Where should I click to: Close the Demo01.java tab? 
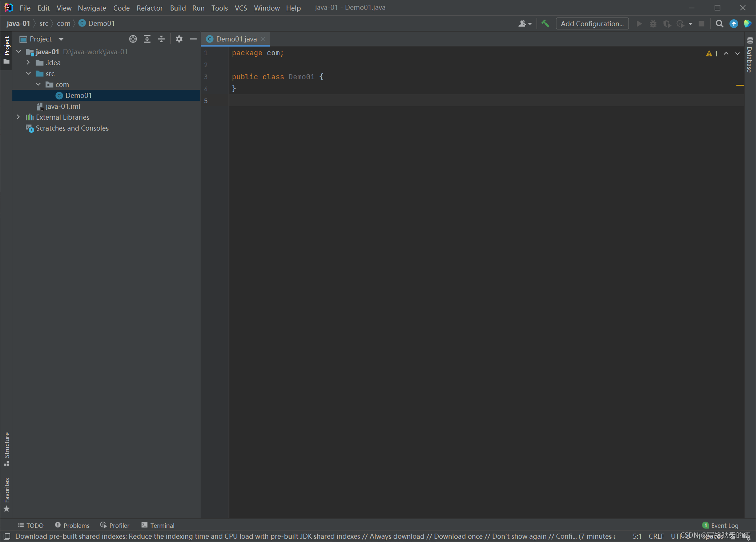pyautogui.click(x=263, y=39)
